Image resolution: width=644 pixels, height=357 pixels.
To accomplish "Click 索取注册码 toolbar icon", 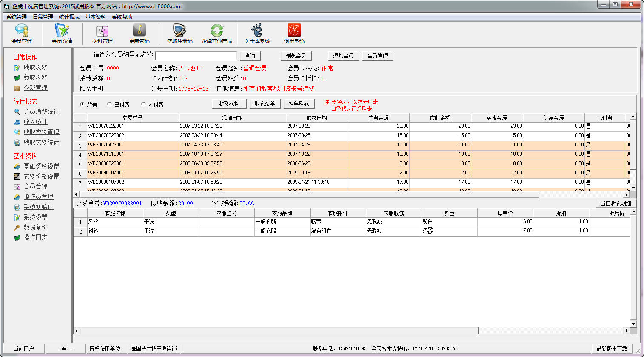I will coord(180,30).
